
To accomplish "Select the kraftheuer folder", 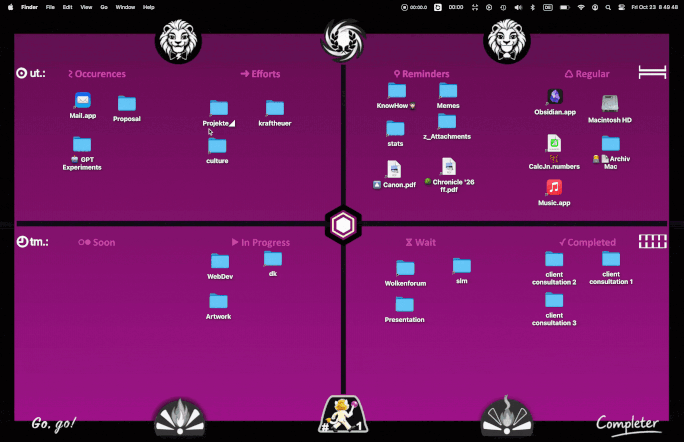I will point(275,108).
